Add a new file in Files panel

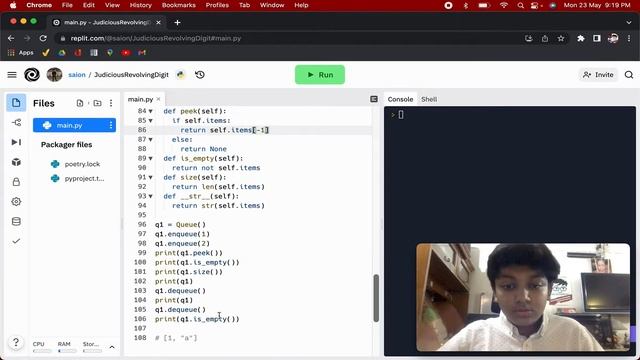pos(80,103)
